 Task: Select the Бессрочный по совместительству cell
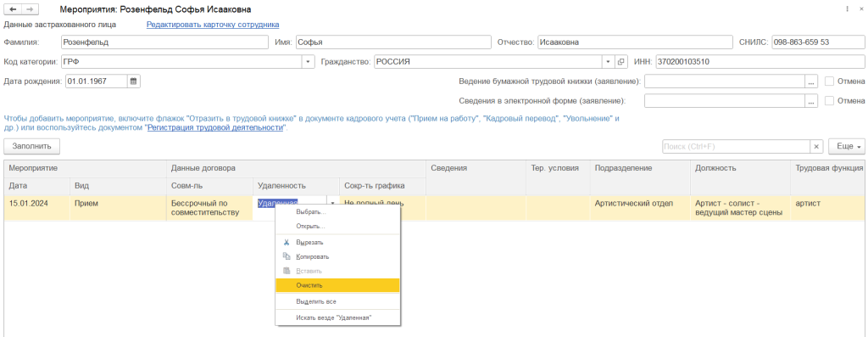pyautogui.click(x=209, y=208)
